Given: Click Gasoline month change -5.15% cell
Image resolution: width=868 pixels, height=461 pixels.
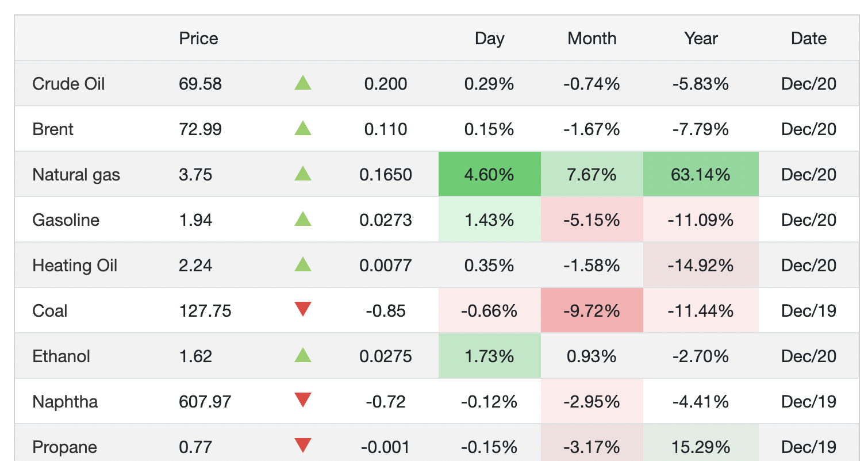Looking at the screenshot, I should pyautogui.click(x=592, y=220).
